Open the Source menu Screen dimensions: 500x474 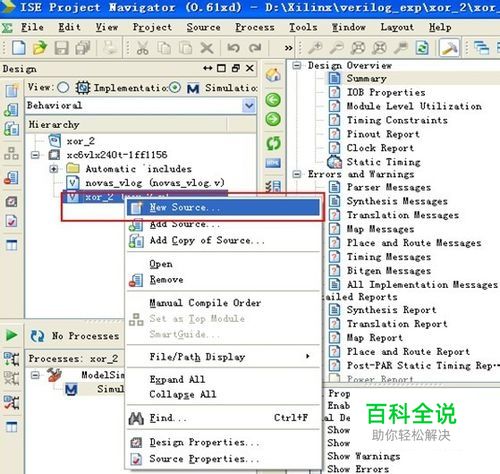click(x=203, y=27)
